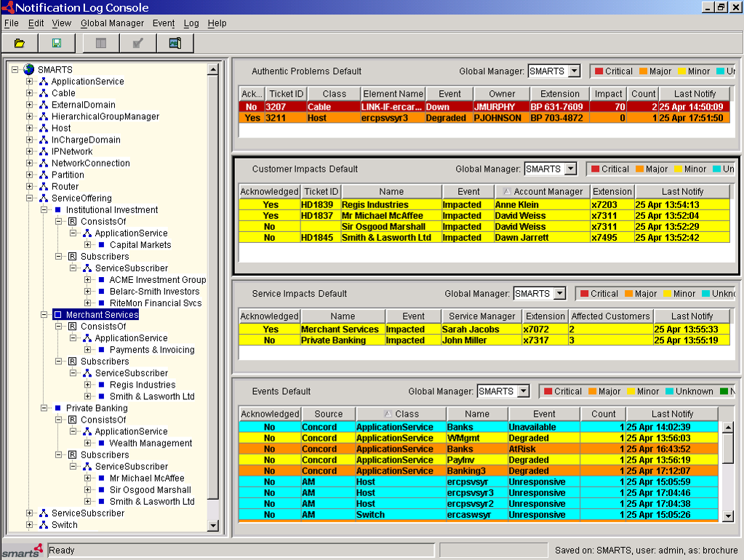Screen dimensions: 744x560
Task: Click the Host class icon in tree
Action: click(x=44, y=128)
